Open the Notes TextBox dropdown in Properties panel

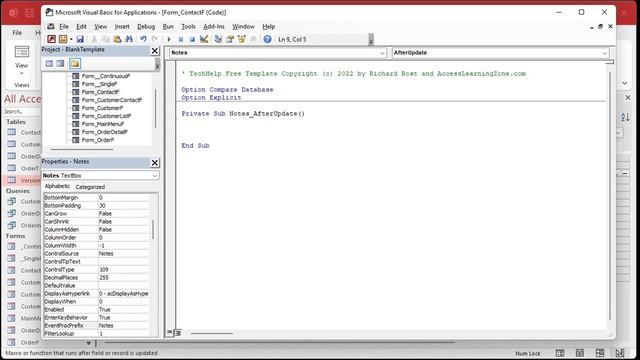click(x=155, y=176)
